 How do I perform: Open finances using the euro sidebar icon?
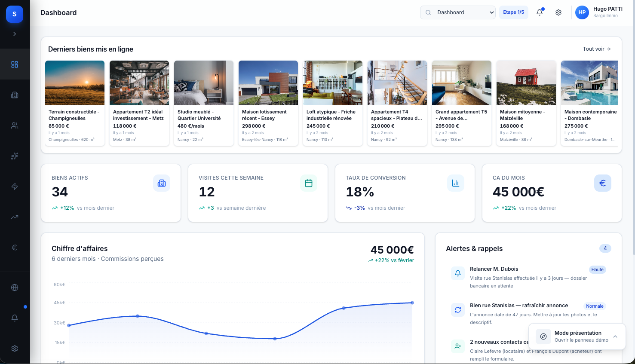click(x=15, y=247)
